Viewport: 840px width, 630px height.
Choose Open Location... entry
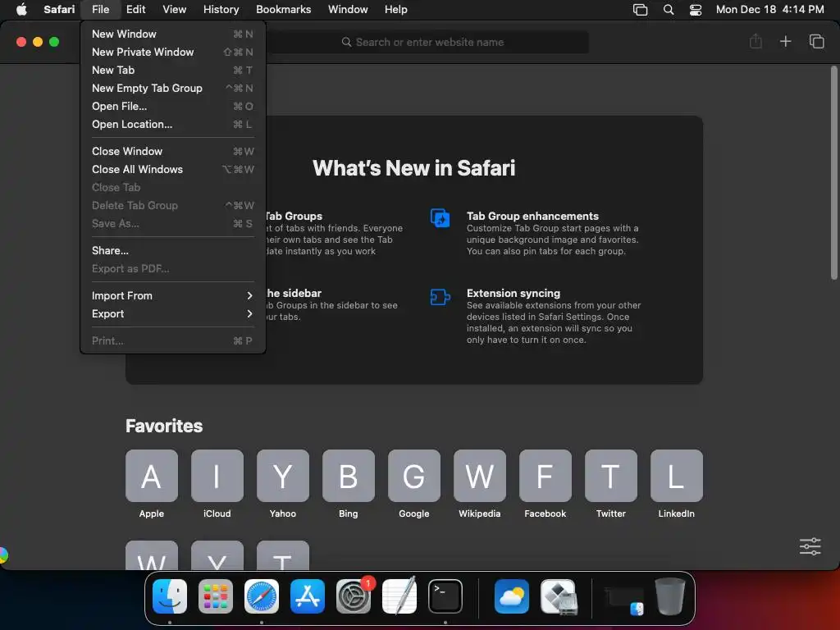[172, 125]
